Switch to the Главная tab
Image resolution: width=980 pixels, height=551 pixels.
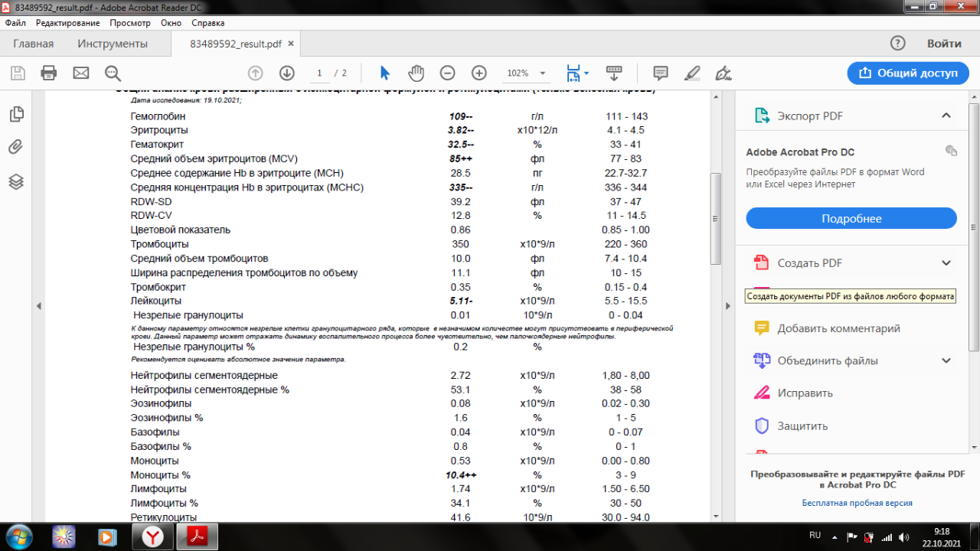tap(34, 44)
